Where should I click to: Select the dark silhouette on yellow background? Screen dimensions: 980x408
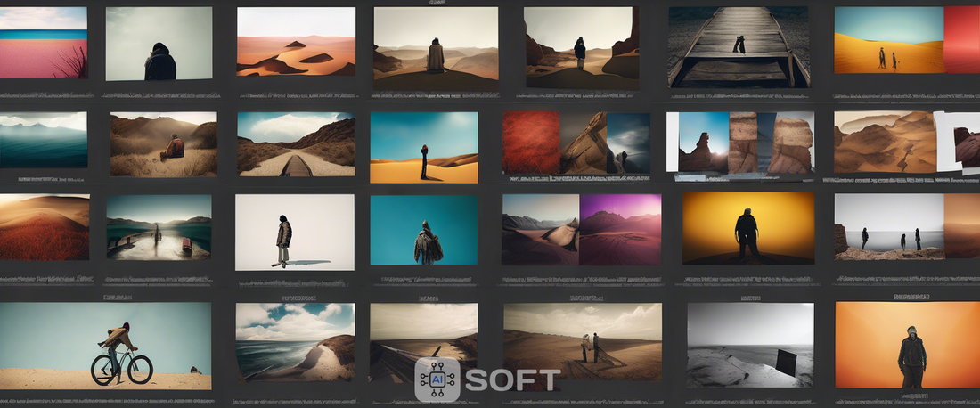pyautogui.click(x=748, y=228)
